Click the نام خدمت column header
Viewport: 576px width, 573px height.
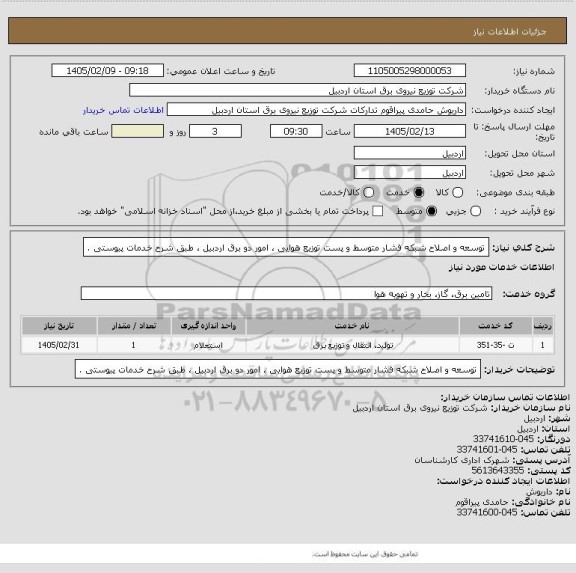[x=352, y=325]
